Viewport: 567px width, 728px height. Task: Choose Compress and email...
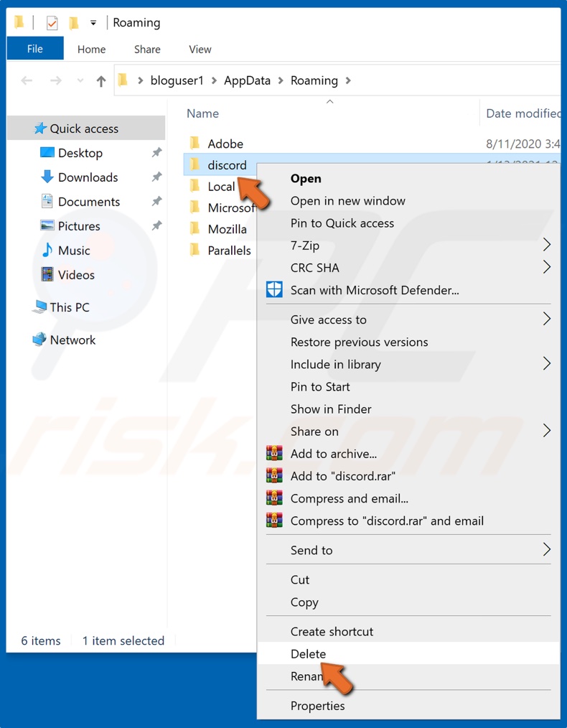click(408, 499)
